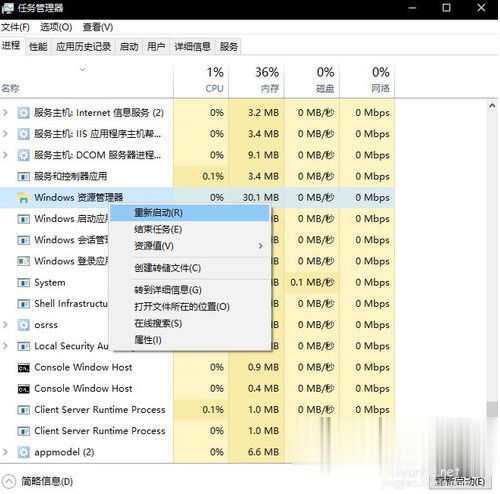Click icon of Client Server Runtime Process at 0.1% CPU
The image size is (500, 494).
coord(23,410)
